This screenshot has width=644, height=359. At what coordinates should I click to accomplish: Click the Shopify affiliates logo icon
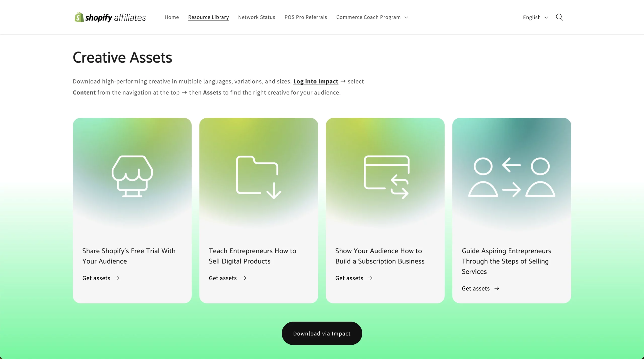(79, 17)
